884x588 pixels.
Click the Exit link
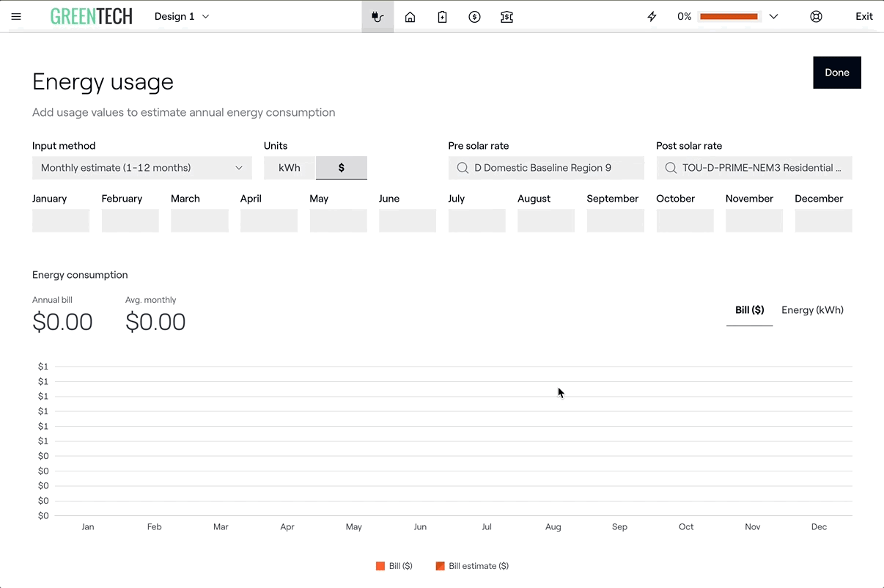click(863, 16)
